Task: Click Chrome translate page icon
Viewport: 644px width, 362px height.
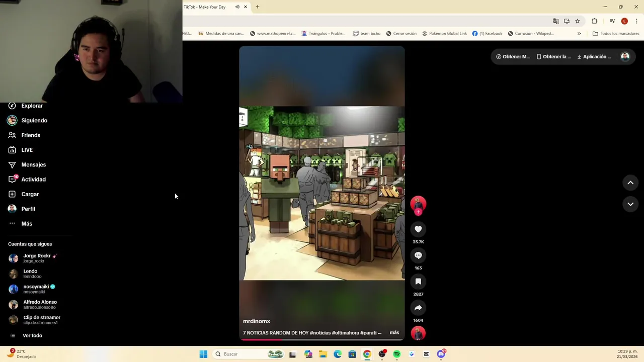Action: [555, 21]
